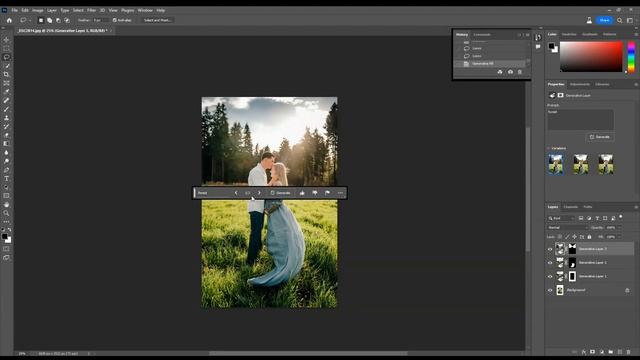Open the blend mode Normal dropdown
The image size is (640, 360).
tap(567, 227)
